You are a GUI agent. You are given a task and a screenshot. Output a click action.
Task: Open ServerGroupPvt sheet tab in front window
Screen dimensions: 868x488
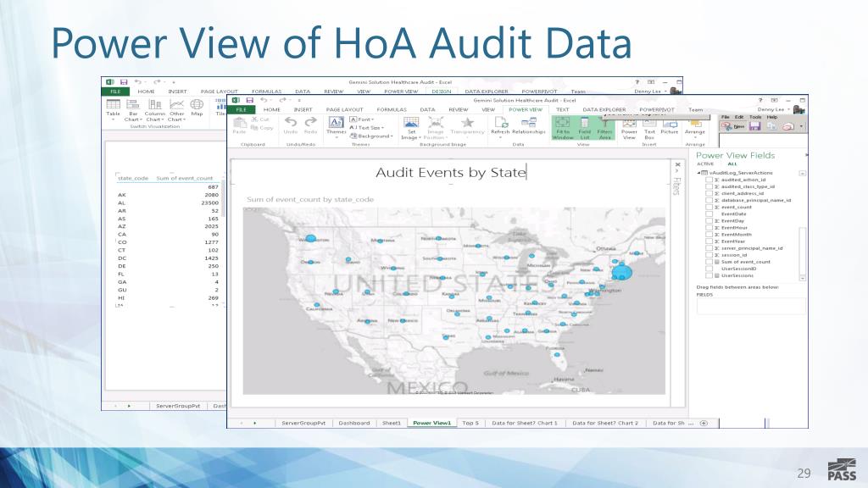click(303, 424)
